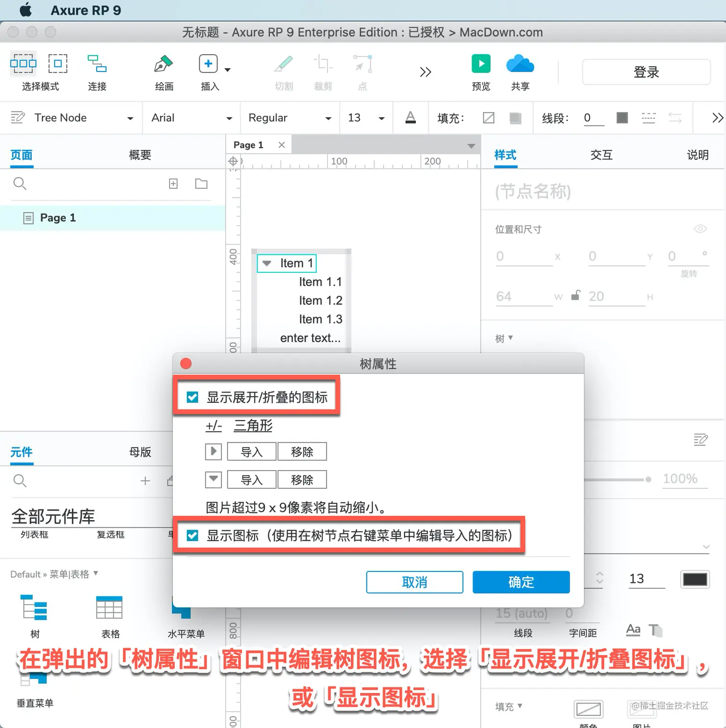This screenshot has height=728, width=726.
Task: Uncheck show expand/collapse icons (显示展开/折叠的图标)
Action: pyautogui.click(x=193, y=397)
